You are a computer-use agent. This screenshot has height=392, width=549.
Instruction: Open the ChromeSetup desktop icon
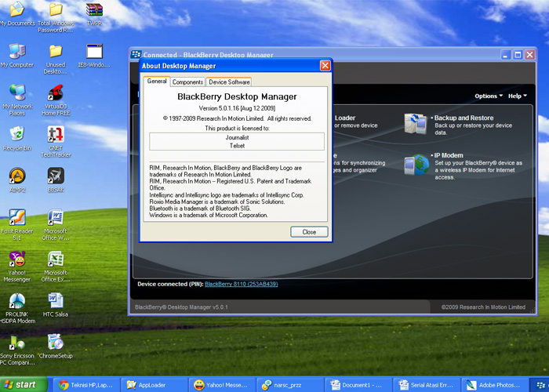[x=56, y=342]
